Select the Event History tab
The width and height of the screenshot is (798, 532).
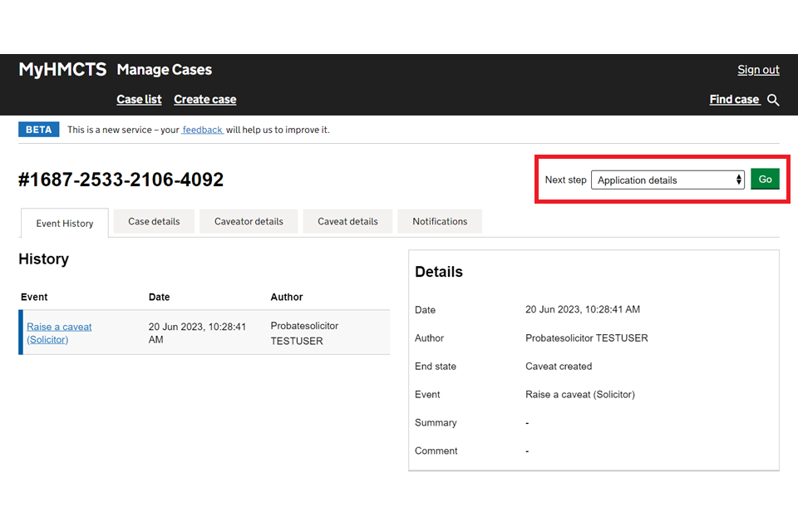(x=64, y=223)
